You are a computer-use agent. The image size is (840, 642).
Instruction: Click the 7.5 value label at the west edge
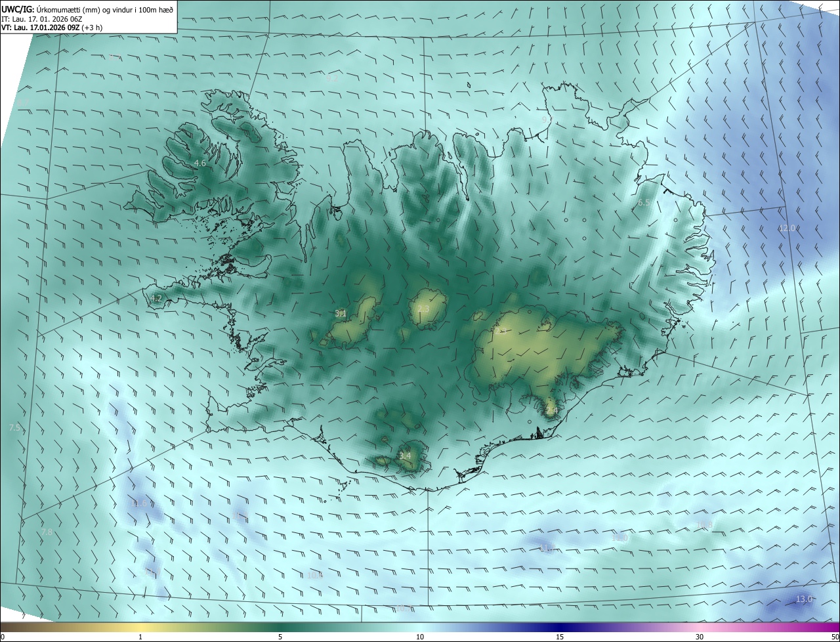(x=14, y=427)
